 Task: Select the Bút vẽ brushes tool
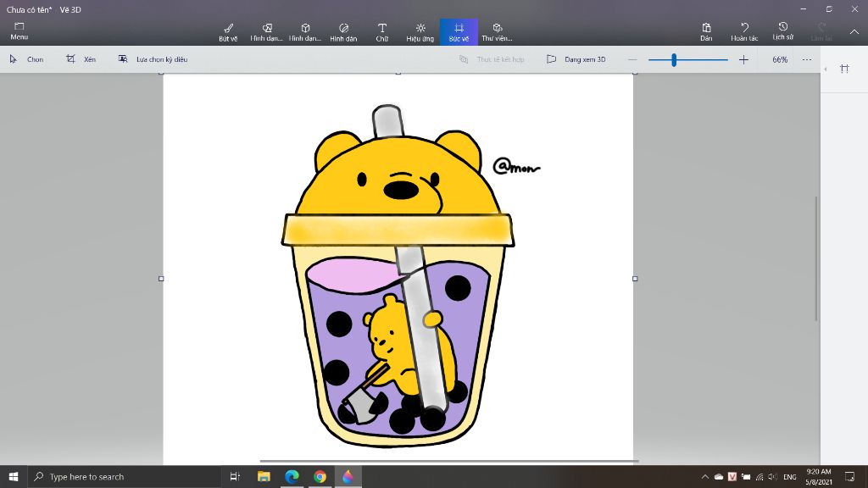coord(228,32)
